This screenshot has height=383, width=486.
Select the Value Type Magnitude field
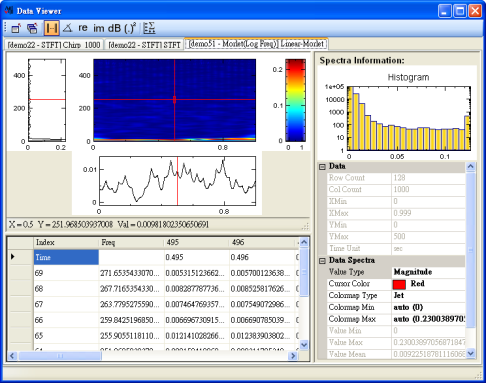(x=428, y=272)
